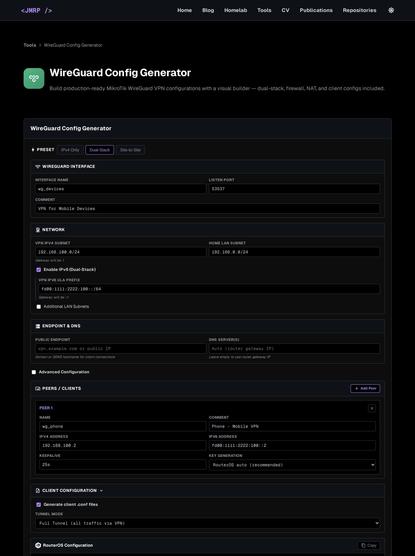Collapse the Client Configuration section chevron
415x556 pixels.
(x=101, y=491)
